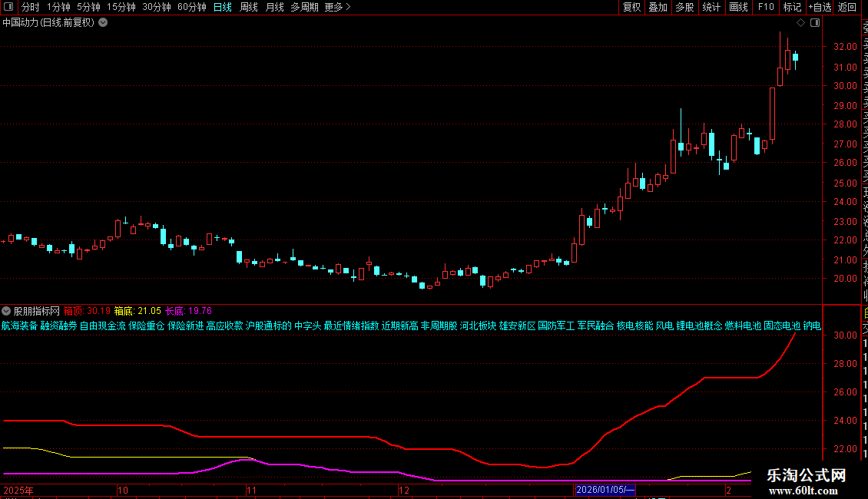The image size is (868, 499).
Task: Click month 11 on the time axis
Action: tap(251, 490)
